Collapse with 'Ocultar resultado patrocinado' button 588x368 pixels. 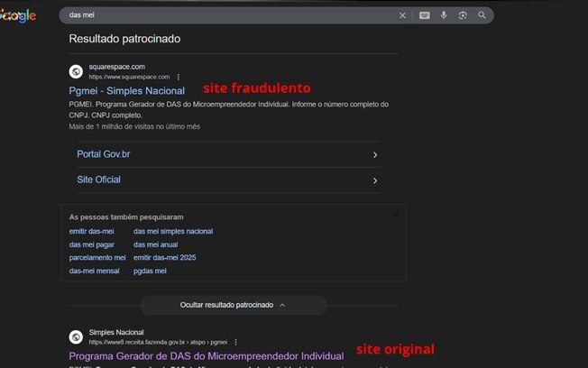point(233,306)
